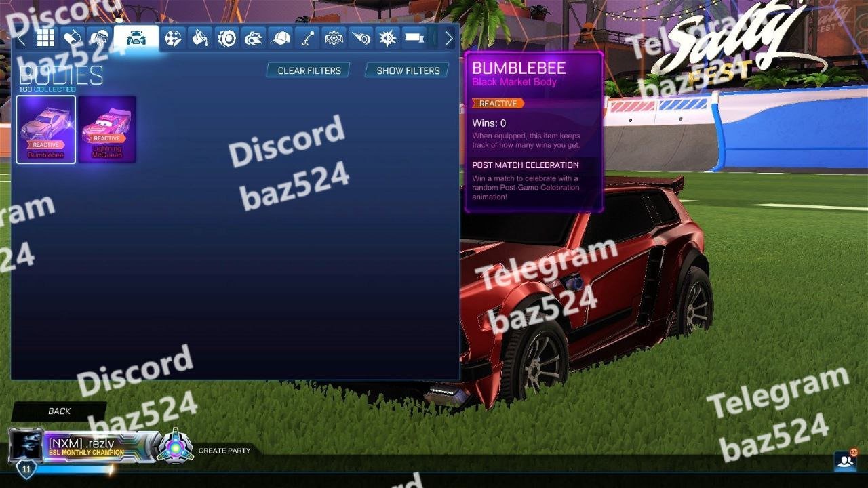Click Show Filters to expand filters
The width and height of the screenshot is (868, 488).
tap(408, 70)
